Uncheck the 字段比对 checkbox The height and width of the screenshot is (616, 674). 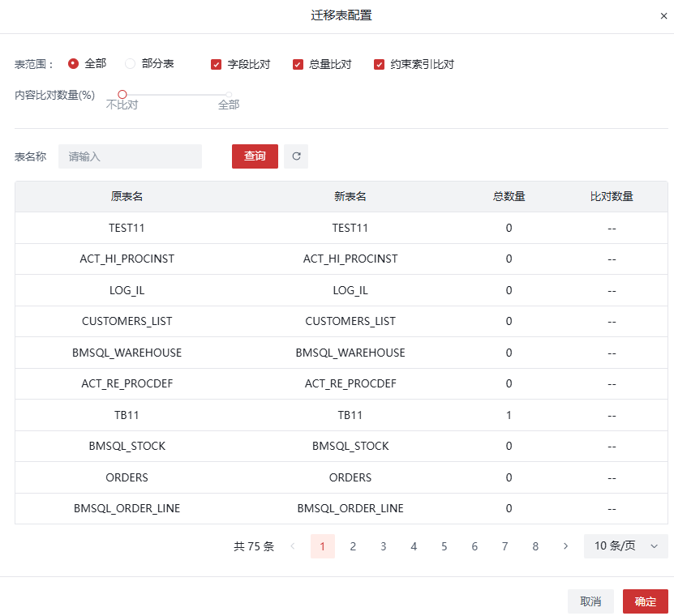[217, 64]
